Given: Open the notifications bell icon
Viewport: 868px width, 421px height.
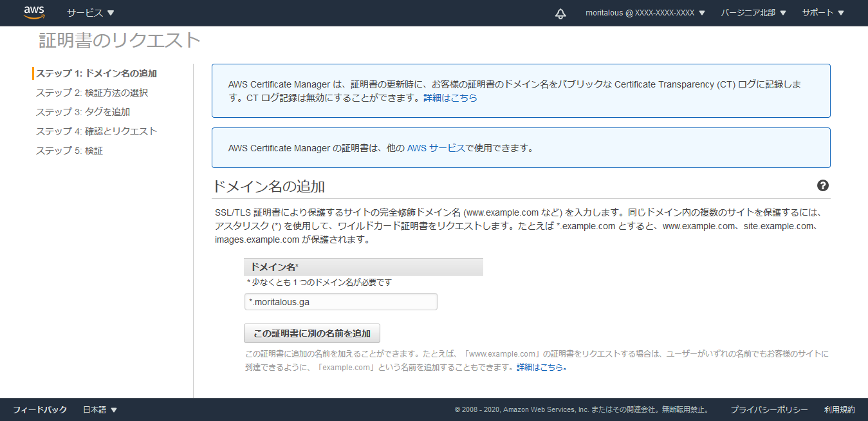Looking at the screenshot, I should tap(560, 14).
